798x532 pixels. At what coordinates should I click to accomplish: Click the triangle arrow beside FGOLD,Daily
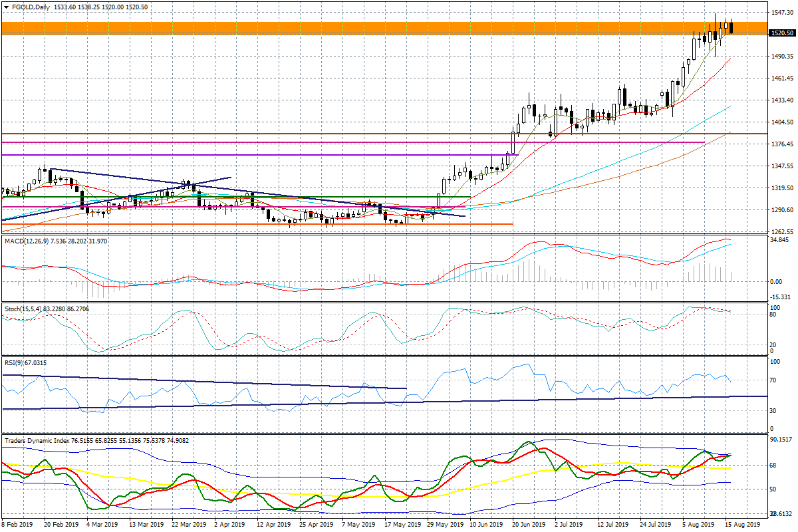tap(5, 7)
